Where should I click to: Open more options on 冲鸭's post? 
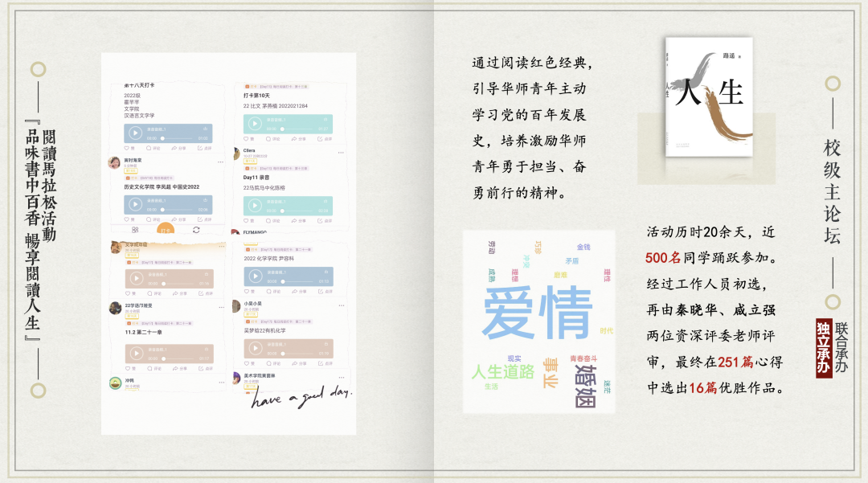221,383
